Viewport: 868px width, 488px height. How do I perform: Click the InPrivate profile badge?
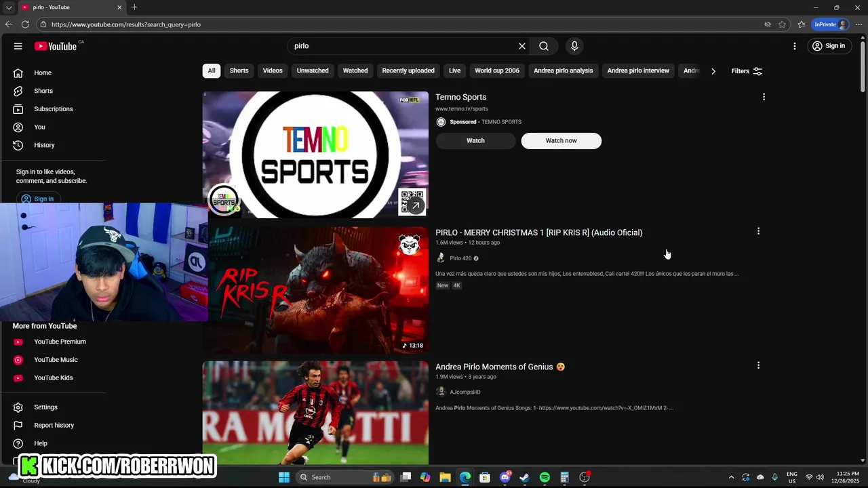831,24
